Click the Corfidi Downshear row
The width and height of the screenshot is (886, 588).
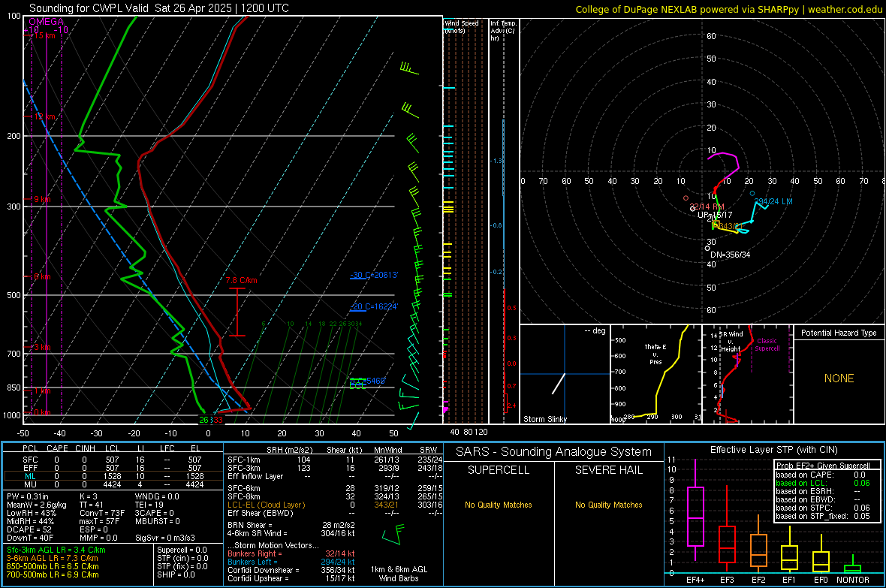point(291,570)
